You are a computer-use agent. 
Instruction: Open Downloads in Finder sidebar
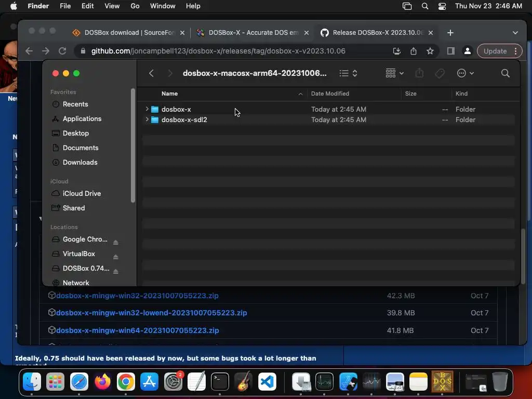79,163
